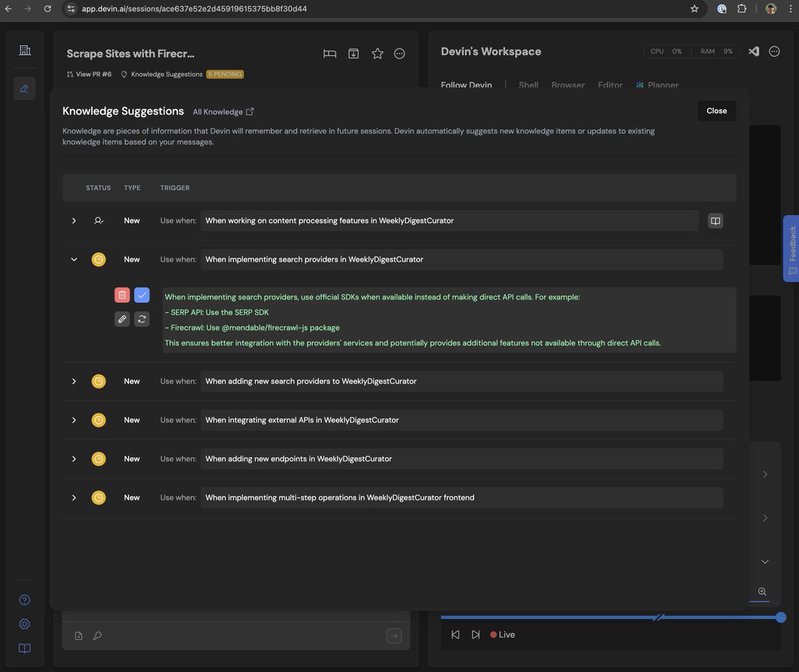Edit trigger field 'When working on content processing features'
The width and height of the screenshot is (799, 672).
point(449,221)
